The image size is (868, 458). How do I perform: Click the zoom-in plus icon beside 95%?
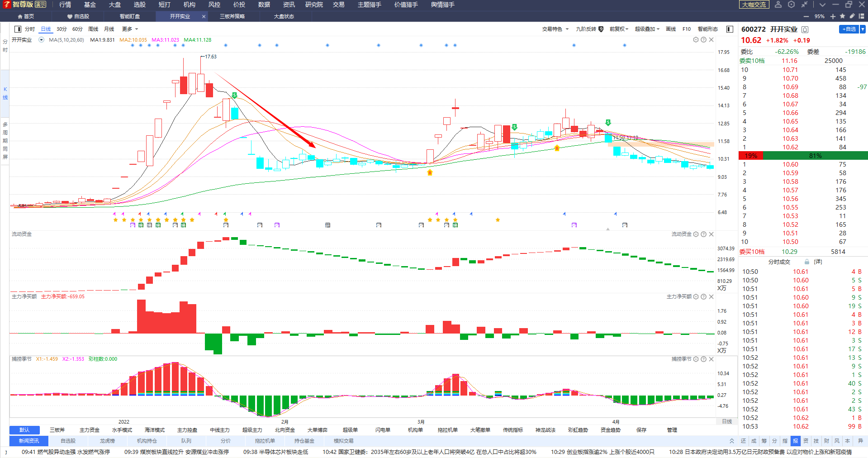[833, 16]
